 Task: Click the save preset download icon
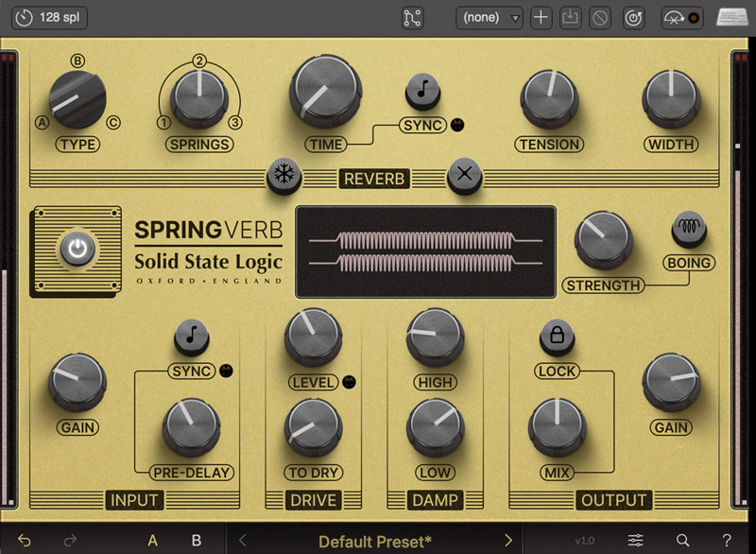(x=570, y=18)
